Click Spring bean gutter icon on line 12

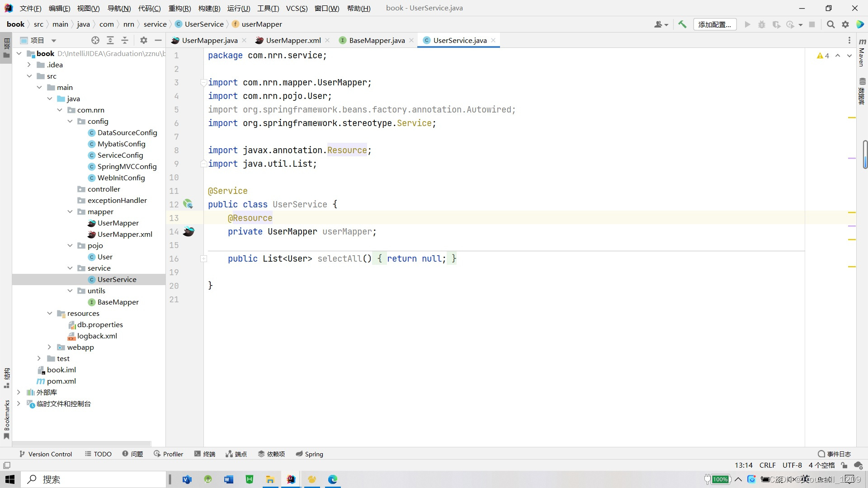188,204
